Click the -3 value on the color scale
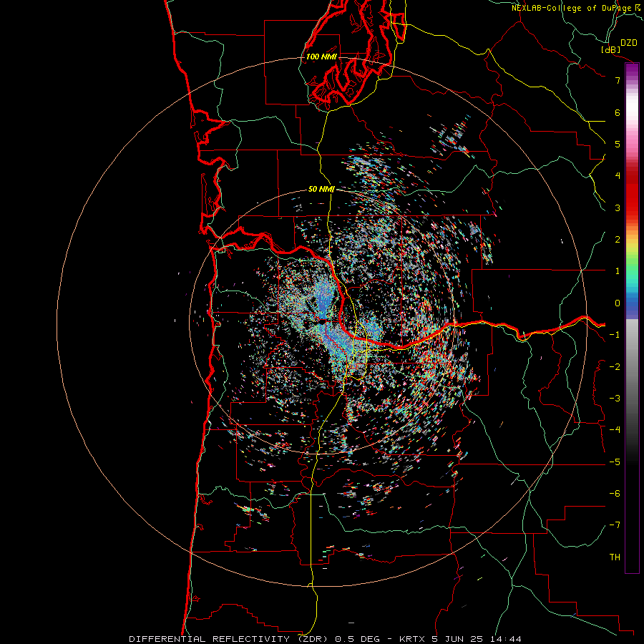This screenshot has width=644, height=644. [615, 399]
